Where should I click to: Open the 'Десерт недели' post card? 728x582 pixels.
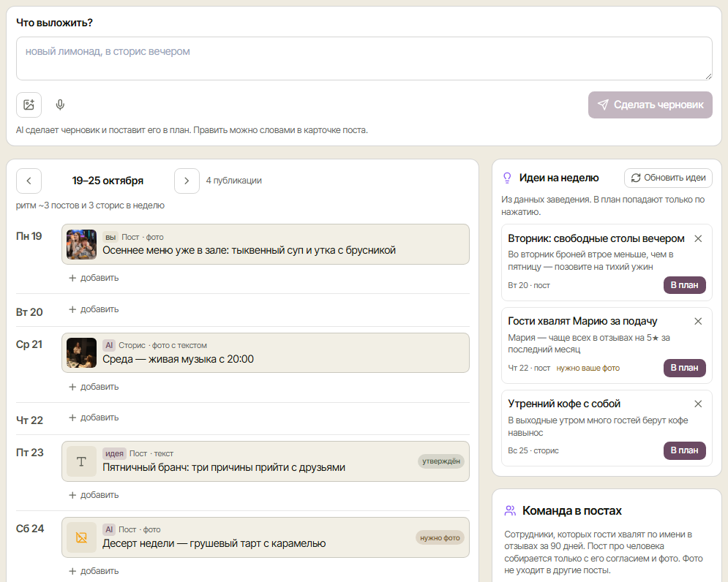point(266,537)
